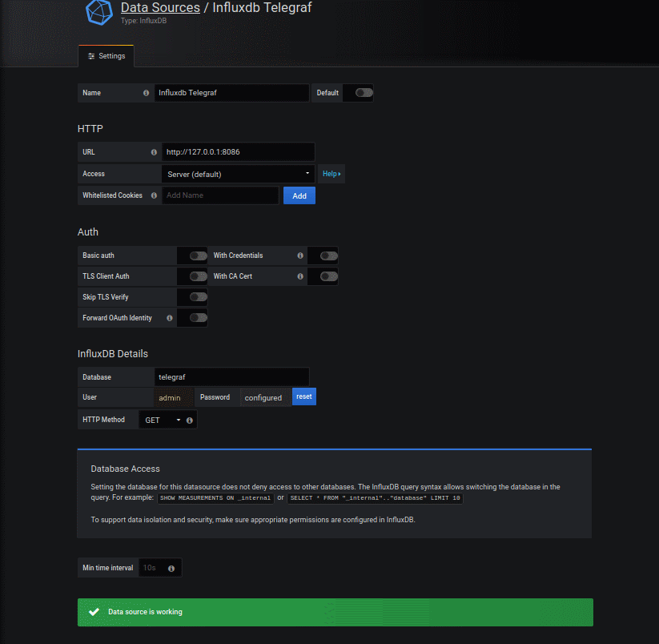659x644 pixels.
Task: Click the With CA Cert info icon
Action: [300, 276]
